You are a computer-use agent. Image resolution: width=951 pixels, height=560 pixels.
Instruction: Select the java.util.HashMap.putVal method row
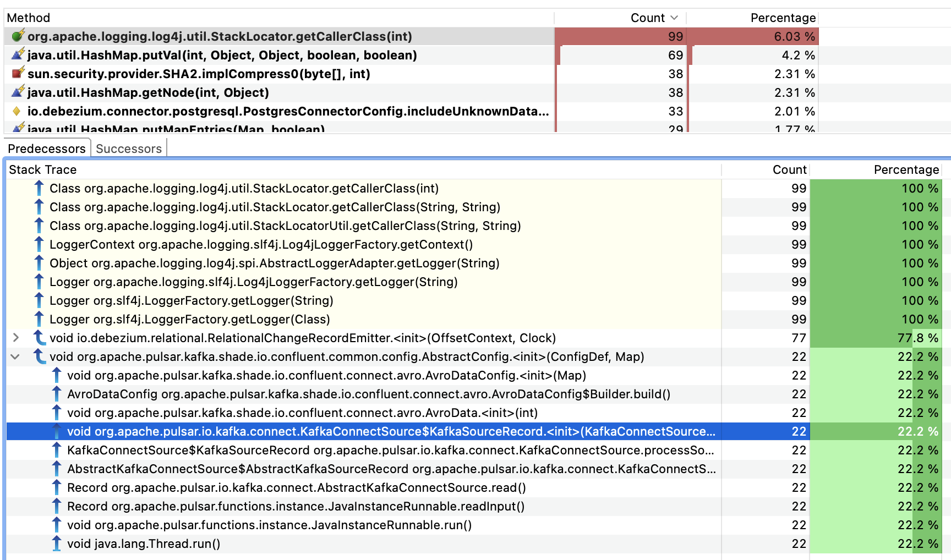(411, 55)
